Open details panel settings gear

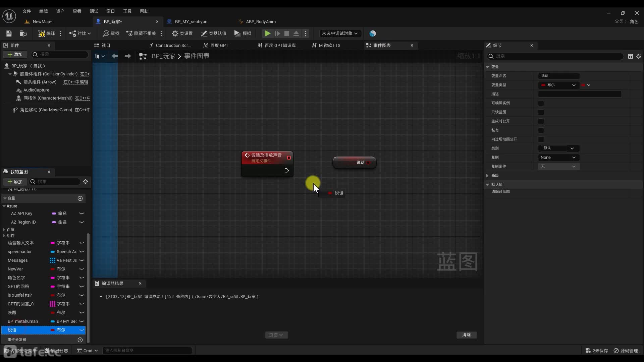click(x=639, y=56)
